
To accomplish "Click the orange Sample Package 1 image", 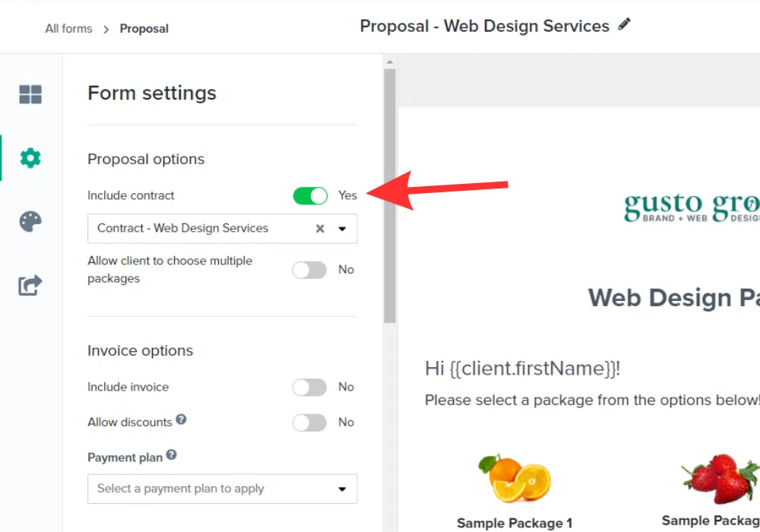I will [515, 479].
